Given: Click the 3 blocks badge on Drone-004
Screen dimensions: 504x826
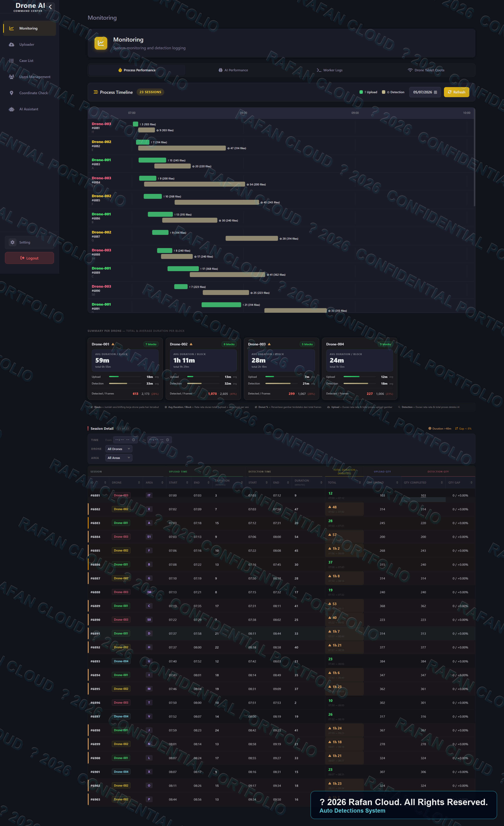Looking at the screenshot, I should [385, 344].
